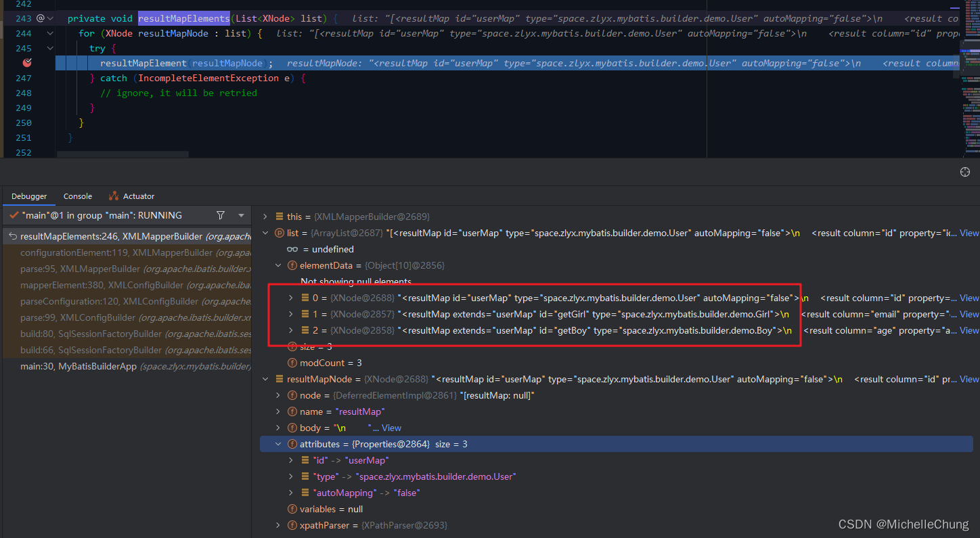Click the field icon beside variables = null

click(x=292, y=509)
